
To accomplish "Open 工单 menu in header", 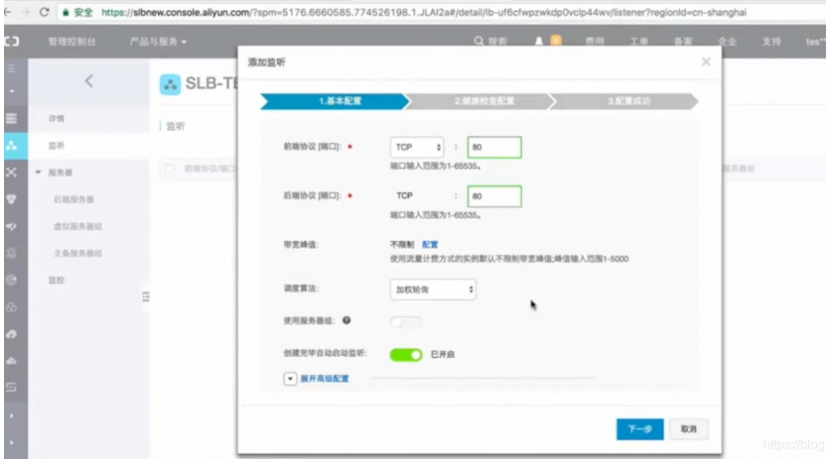I will pos(639,42).
